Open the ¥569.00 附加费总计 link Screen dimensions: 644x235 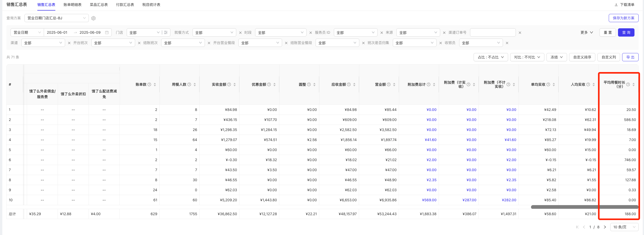(429, 200)
